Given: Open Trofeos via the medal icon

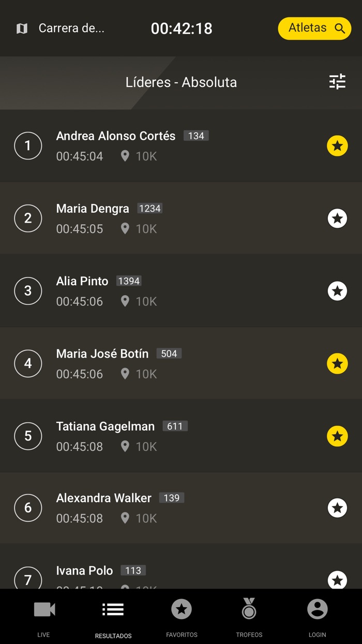Looking at the screenshot, I should (x=249, y=609).
